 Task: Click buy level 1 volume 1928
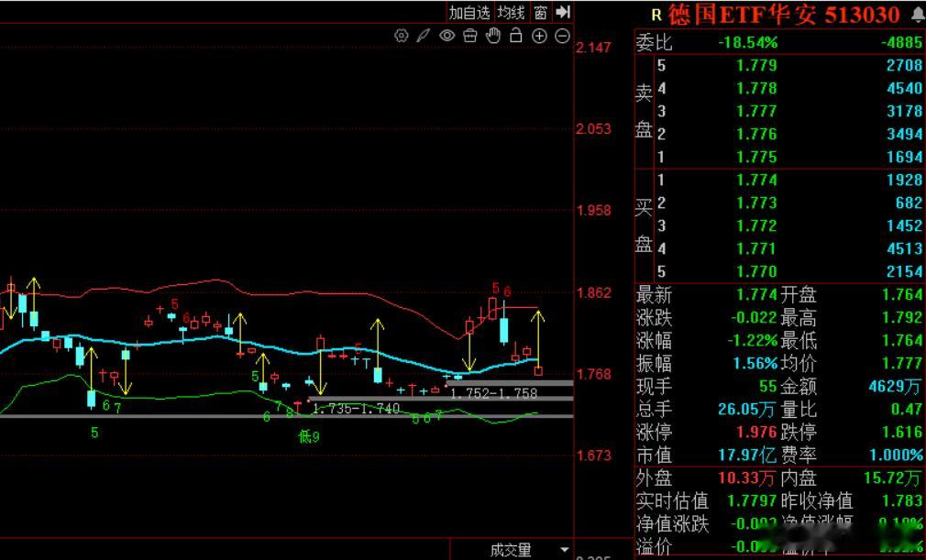[x=904, y=180]
